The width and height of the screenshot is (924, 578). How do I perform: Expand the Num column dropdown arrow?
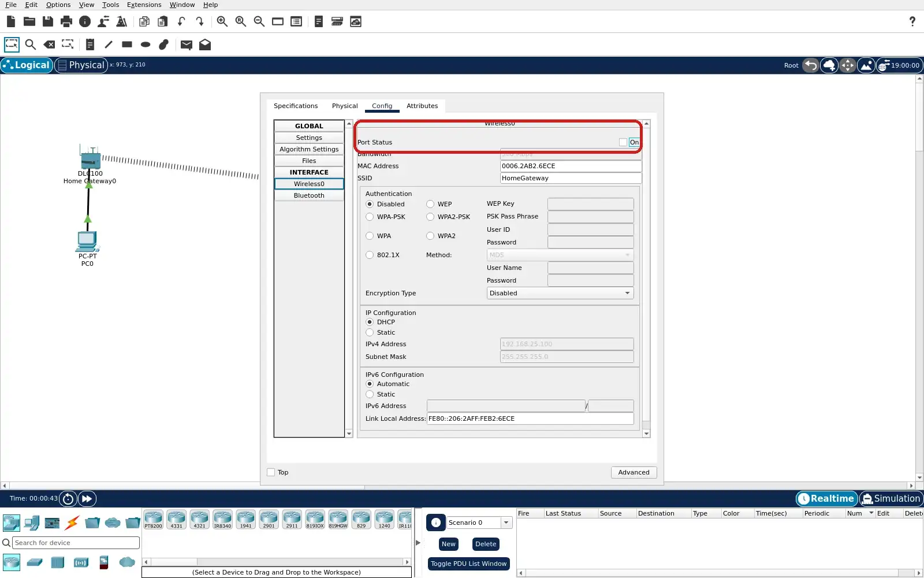(871, 513)
